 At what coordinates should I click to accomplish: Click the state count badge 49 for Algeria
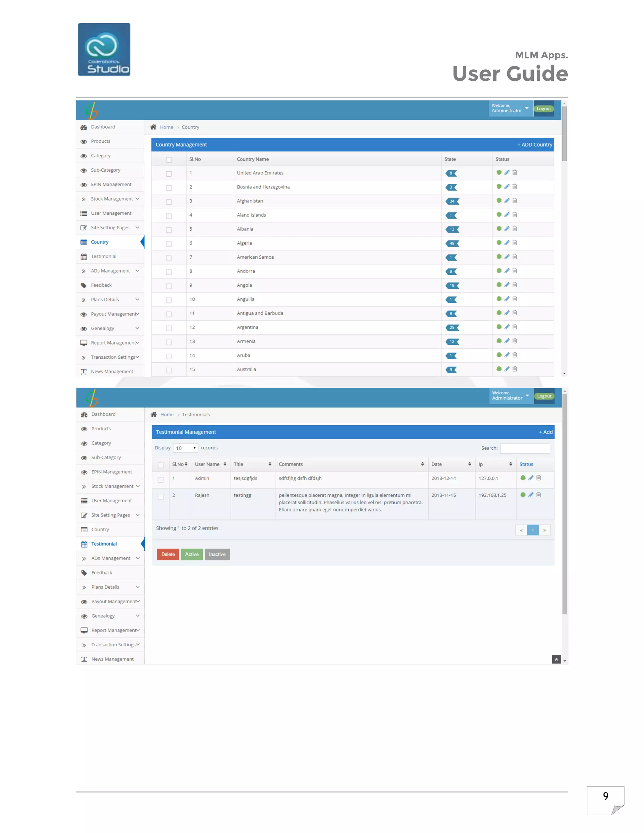452,243
